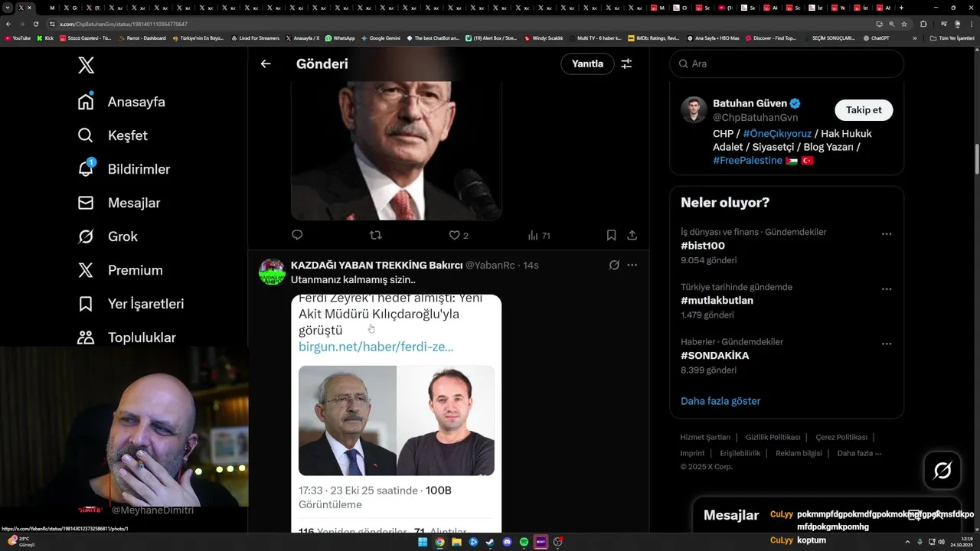The height and width of the screenshot is (551, 980).
Task: Click the Ara search field
Action: pyautogui.click(x=786, y=64)
